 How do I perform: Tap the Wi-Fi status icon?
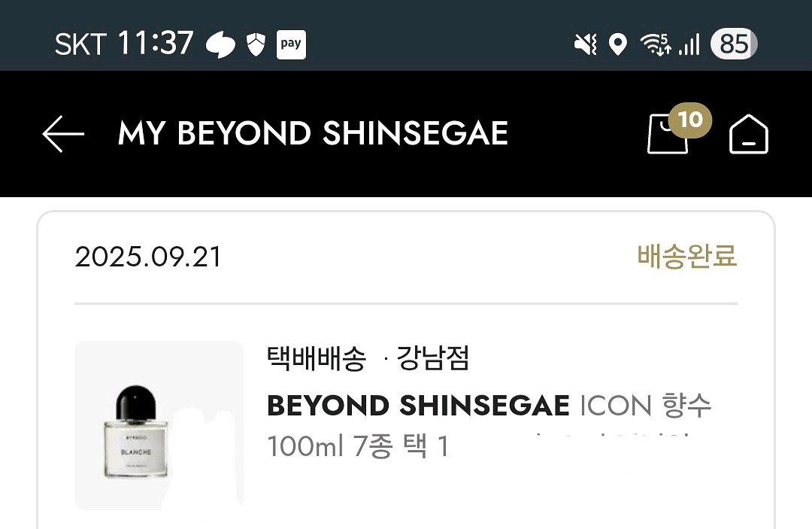[655, 45]
